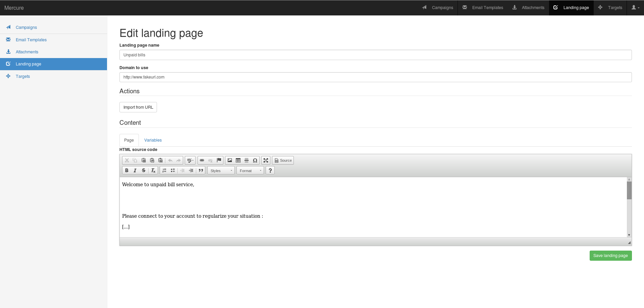Insert special character with Omega icon
The height and width of the screenshot is (308, 644).
click(x=255, y=160)
